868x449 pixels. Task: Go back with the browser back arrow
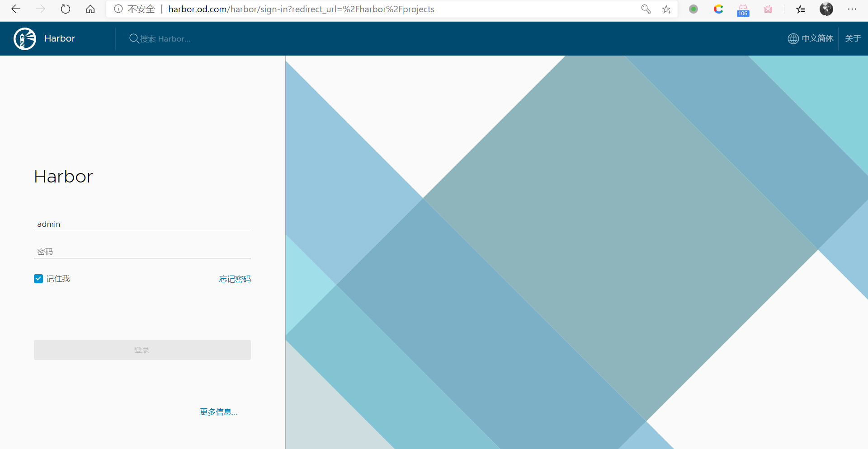pyautogui.click(x=16, y=9)
